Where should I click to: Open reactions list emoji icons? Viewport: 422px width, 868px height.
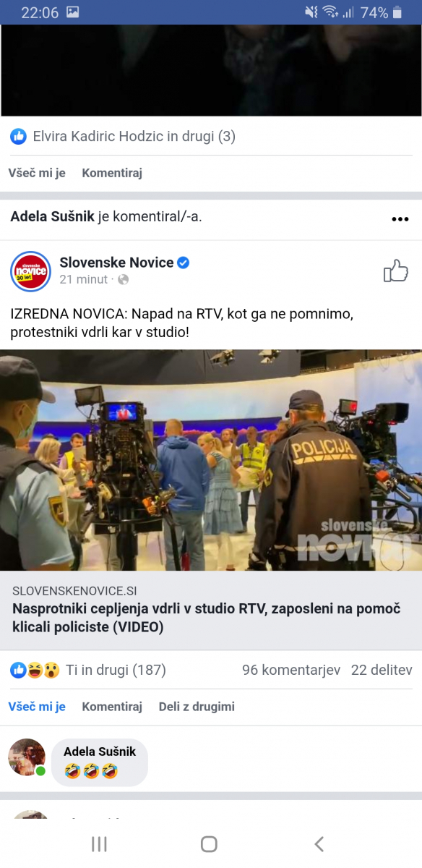point(35,671)
